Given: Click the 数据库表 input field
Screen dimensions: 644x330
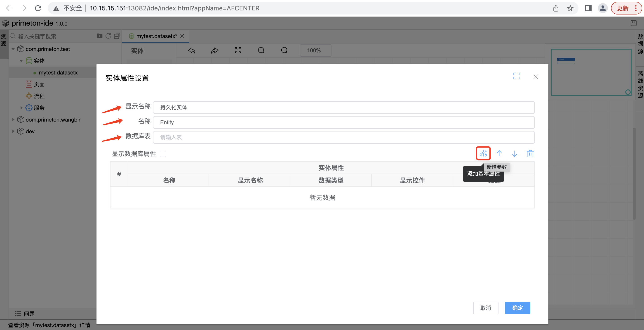Looking at the screenshot, I should click(343, 137).
